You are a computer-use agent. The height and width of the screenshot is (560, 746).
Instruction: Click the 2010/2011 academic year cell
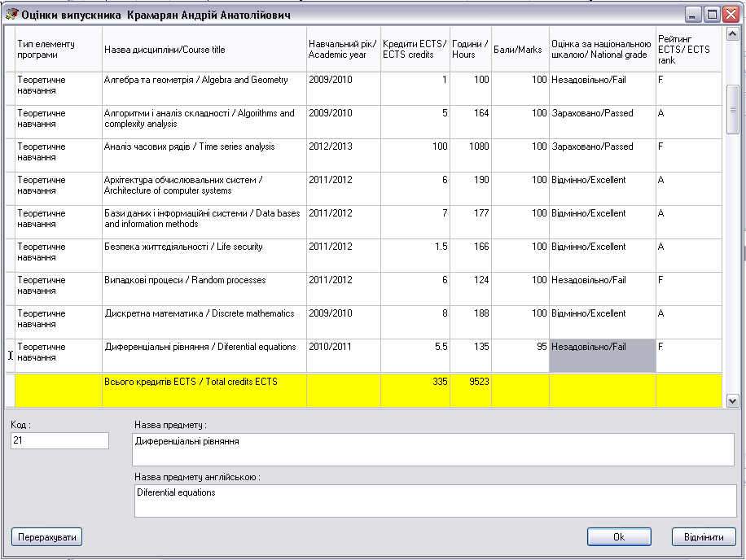coord(344,355)
